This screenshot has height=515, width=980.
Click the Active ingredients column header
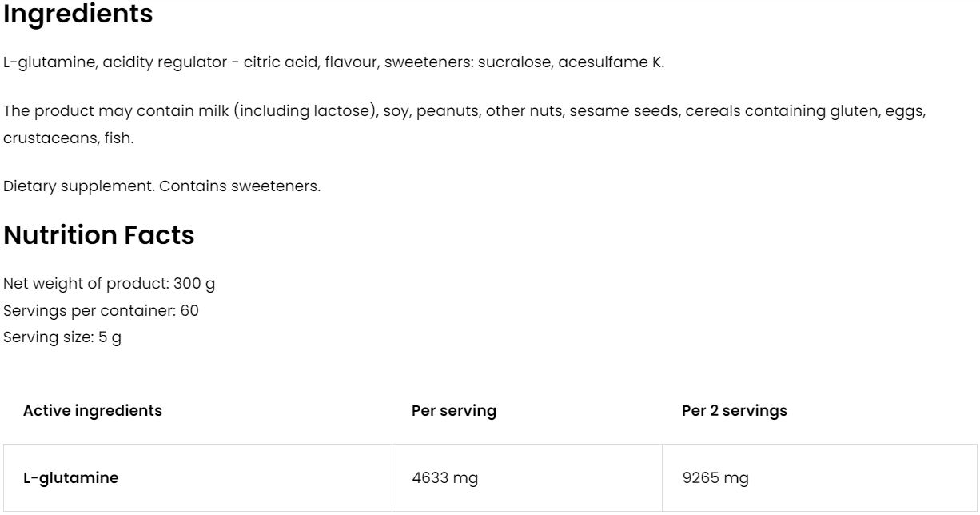[x=93, y=411]
